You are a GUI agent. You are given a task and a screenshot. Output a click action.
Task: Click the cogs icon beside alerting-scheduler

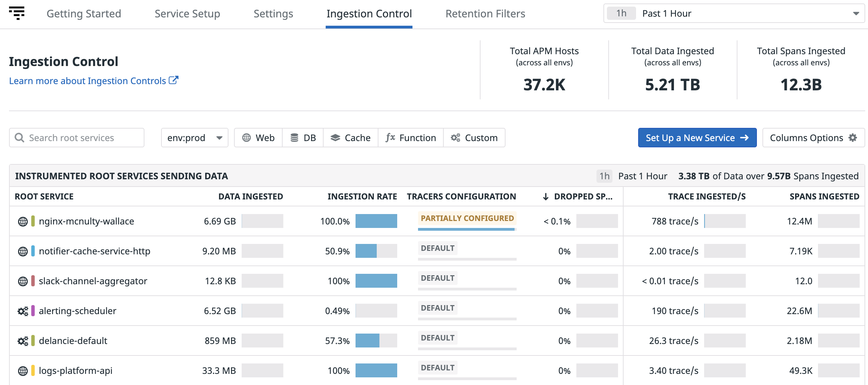[23, 311]
